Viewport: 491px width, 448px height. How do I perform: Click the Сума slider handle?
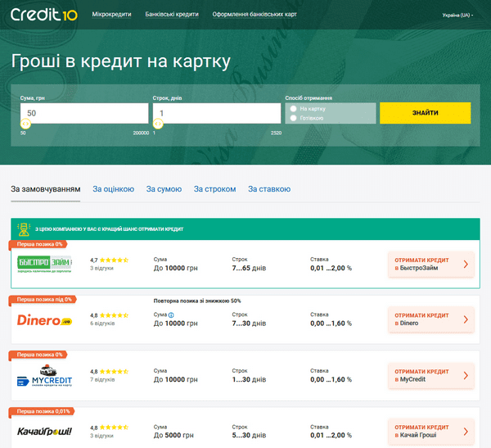[25, 124]
